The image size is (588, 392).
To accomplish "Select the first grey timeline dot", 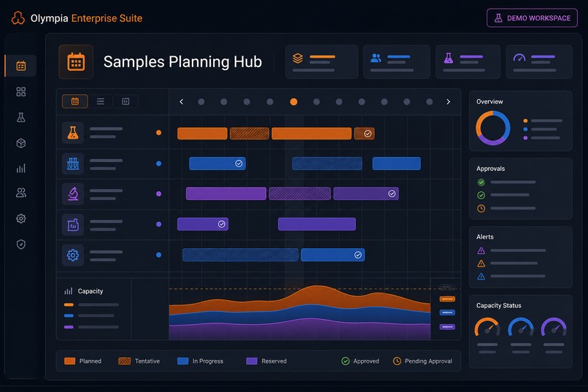I will [x=201, y=101].
